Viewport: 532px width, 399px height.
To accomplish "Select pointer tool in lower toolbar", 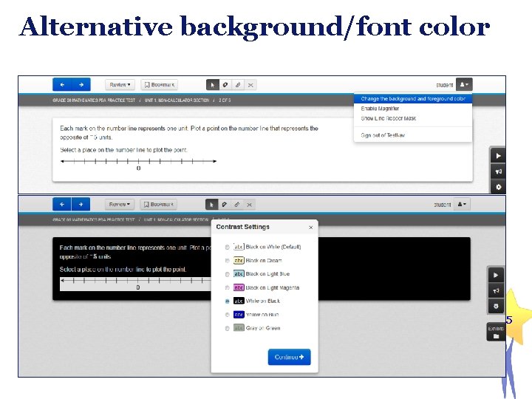I will 212,205.
